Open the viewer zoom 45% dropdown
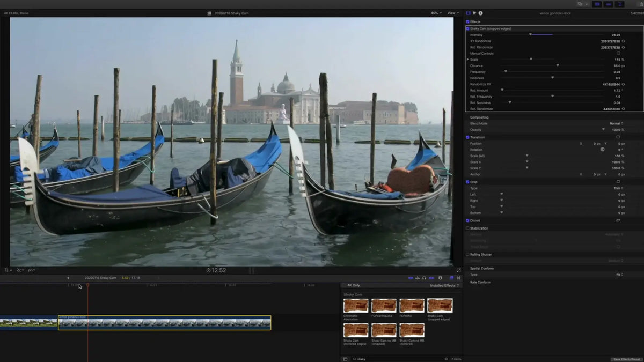The width and height of the screenshot is (644, 362). 436,13
